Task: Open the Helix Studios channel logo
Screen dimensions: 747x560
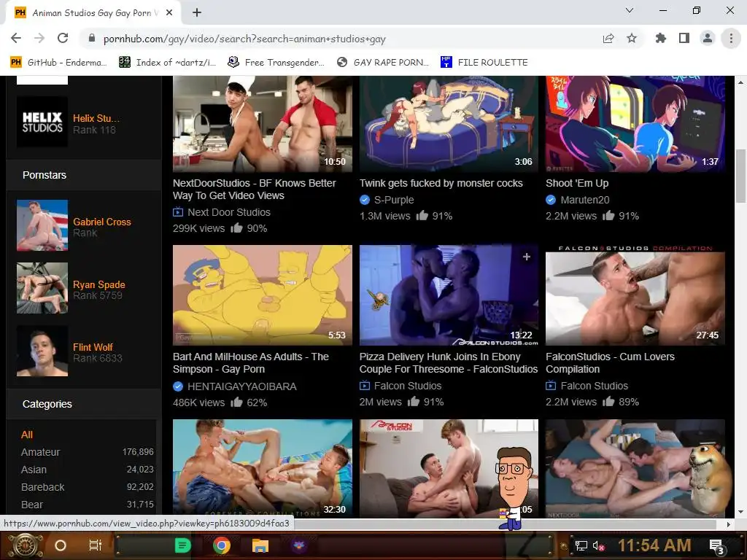Action: (x=42, y=122)
